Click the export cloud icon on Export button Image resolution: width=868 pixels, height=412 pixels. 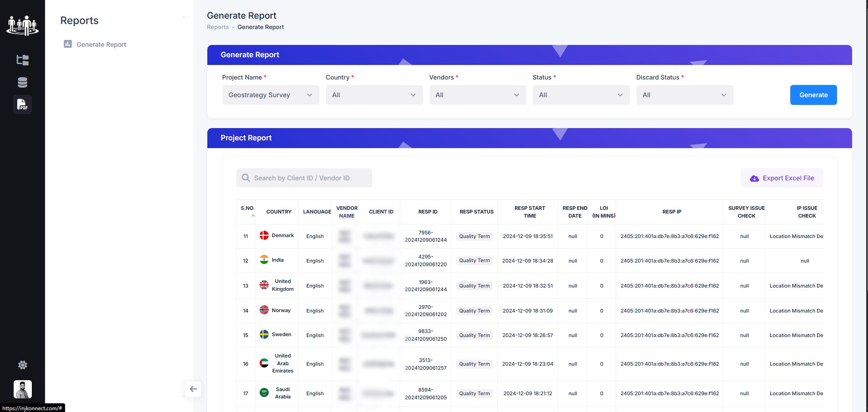pos(754,178)
